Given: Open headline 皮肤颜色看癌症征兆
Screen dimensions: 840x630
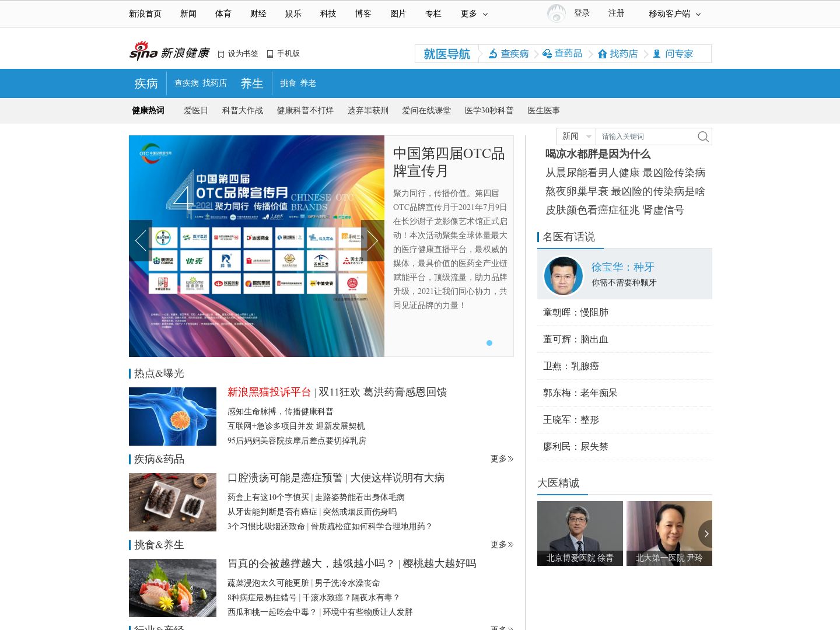Looking at the screenshot, I should pos(593,210).
